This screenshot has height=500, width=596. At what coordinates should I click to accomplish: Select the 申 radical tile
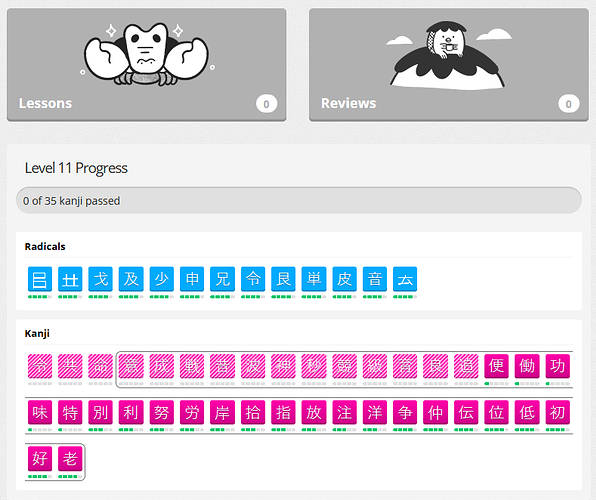click(x=192, y=279)
